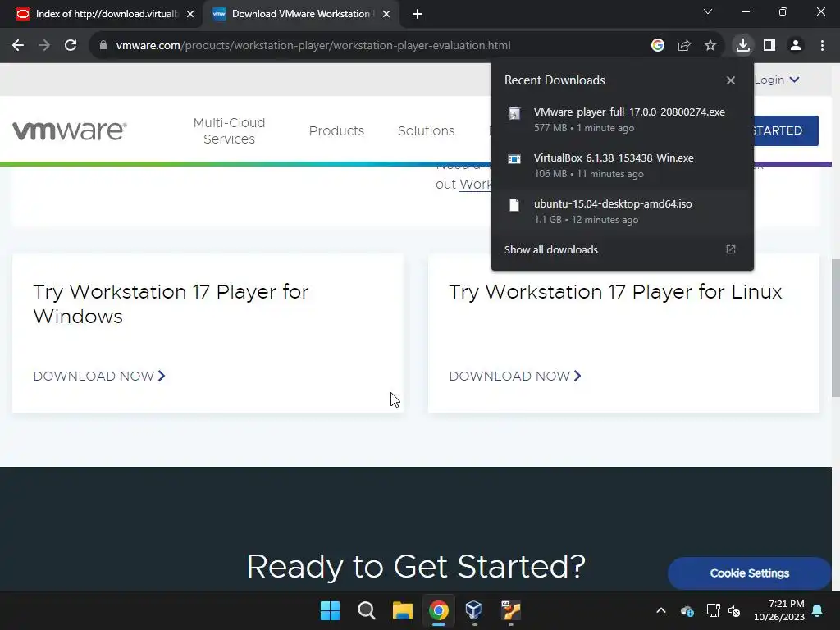This screenshot has height=630, width=840.
Task: Open Cookie Settings
Action: pos(750,573)
